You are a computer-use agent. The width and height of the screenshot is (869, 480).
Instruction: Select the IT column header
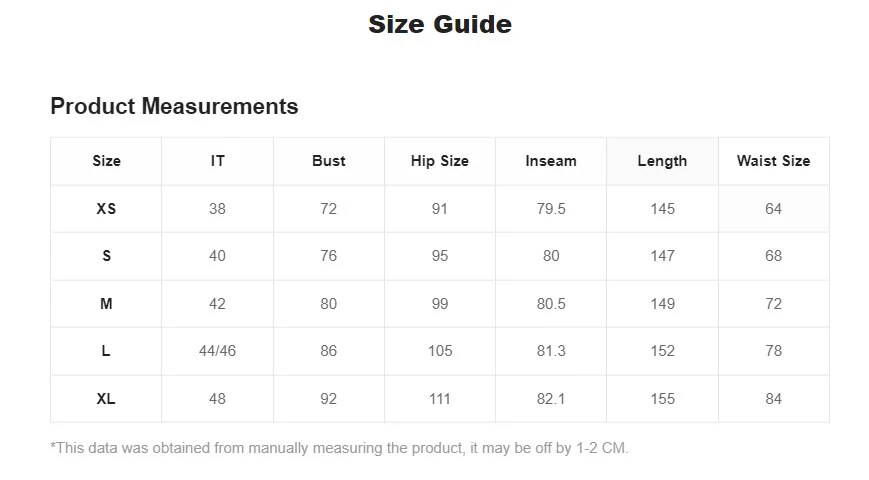tap(218, 161)
